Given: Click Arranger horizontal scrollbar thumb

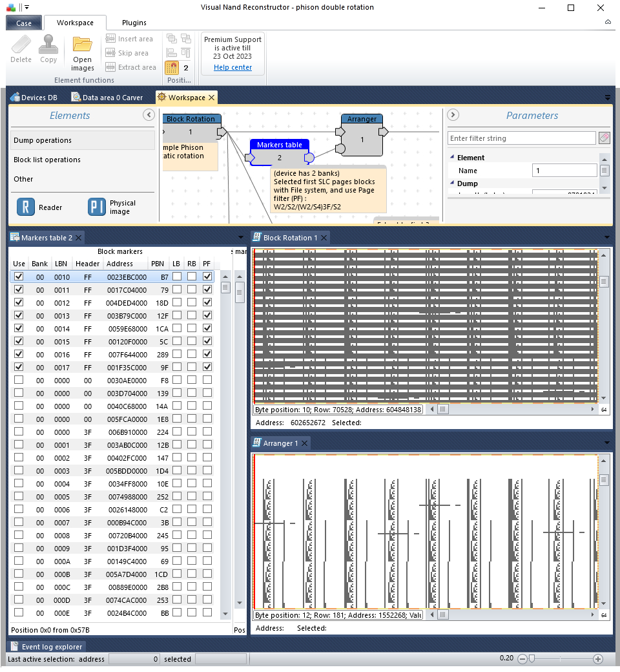Looking at the screenshot, I should point(442,614).
